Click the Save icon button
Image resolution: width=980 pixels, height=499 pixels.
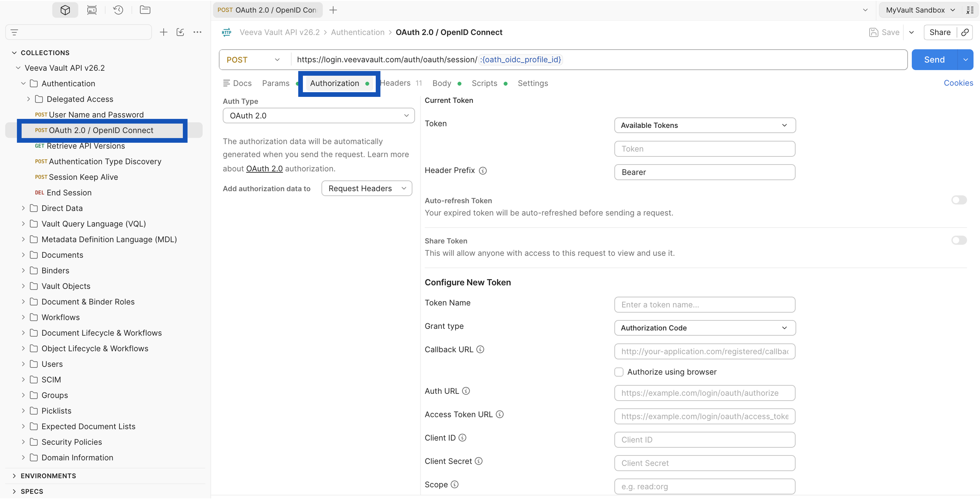tap(884, 32)
